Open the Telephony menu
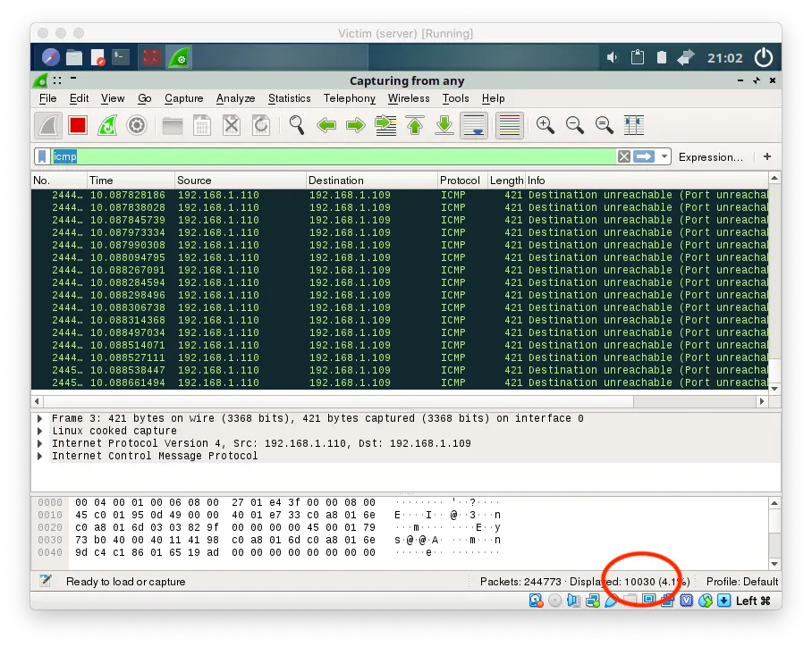This screenshot has height=647, width=812. point(349,98)
